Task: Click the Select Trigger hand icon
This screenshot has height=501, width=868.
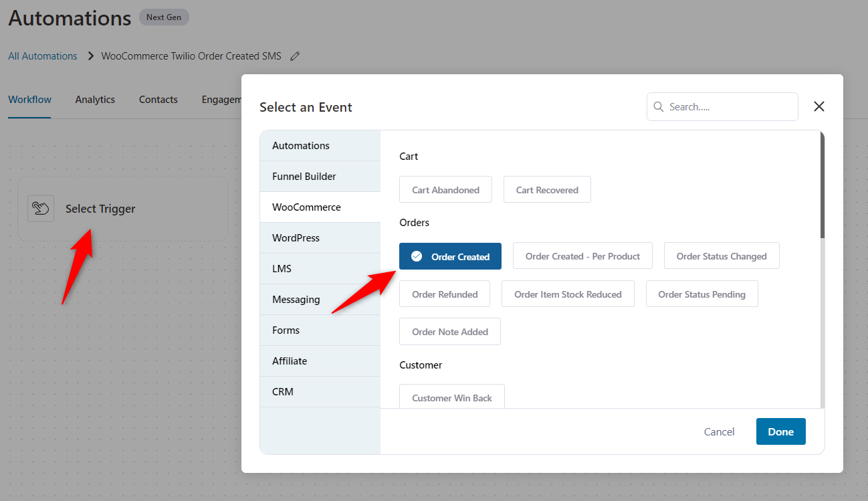Action: [x=41, y=209]
